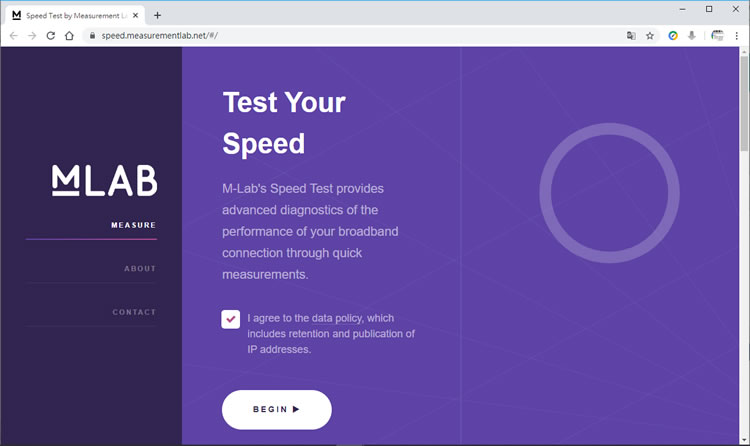
Task: Open the profile avatar icon
Action: tap(717, 35)
